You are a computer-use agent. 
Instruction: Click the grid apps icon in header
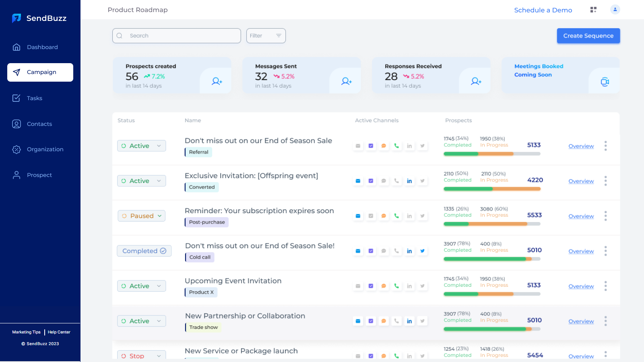(x=593, y=10)
